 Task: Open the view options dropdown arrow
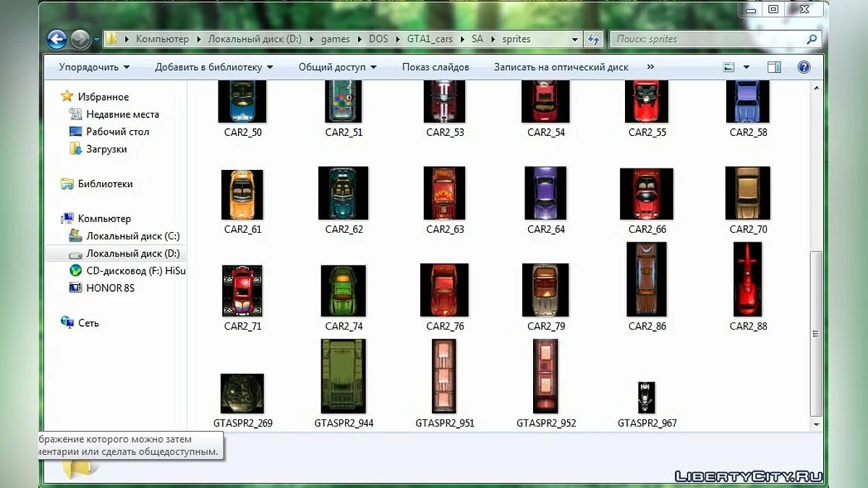(747, 67)
